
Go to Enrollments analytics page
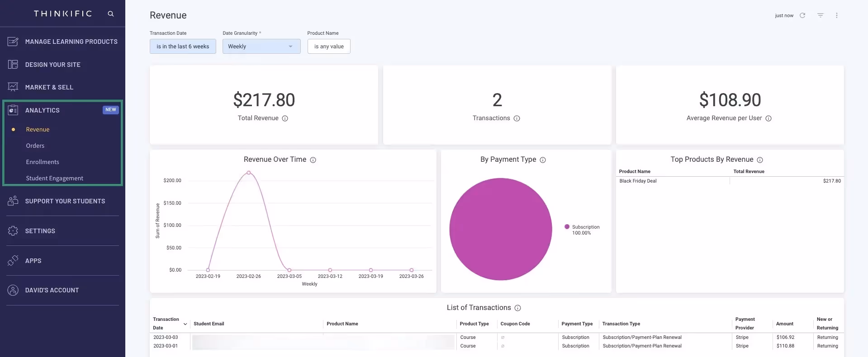click(x=43, y=162)
